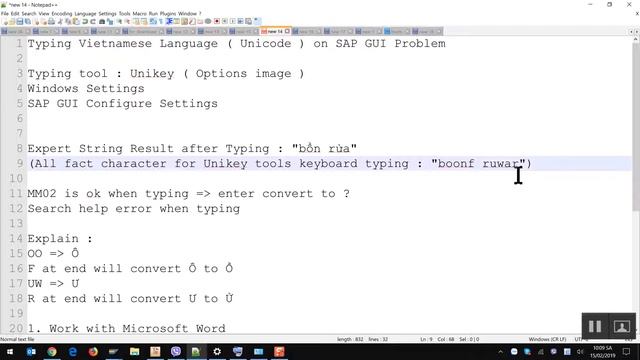Open the Plugins menu
Screen dimensions: 640x360
coord(168,13)
